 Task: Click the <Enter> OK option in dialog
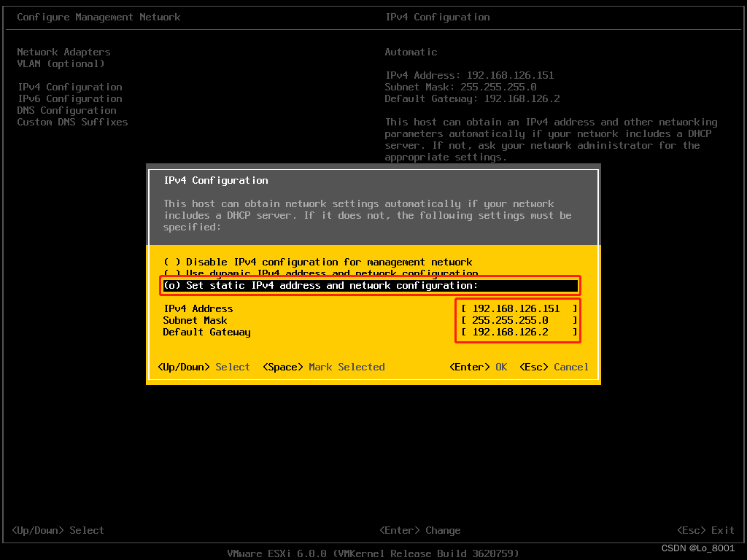479,367
